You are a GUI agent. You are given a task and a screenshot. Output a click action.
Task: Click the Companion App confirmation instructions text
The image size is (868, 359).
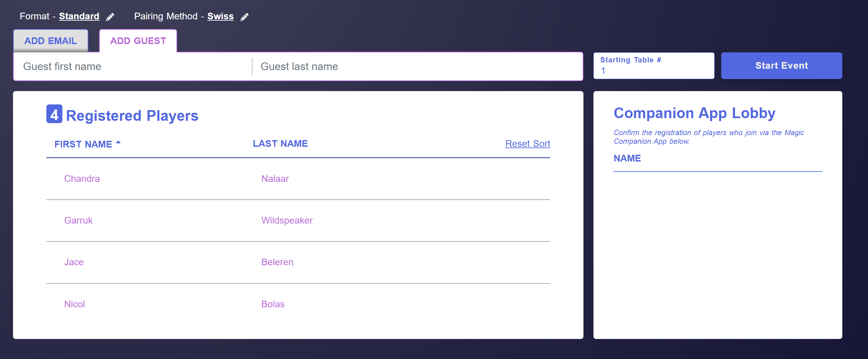click(709, 137)
